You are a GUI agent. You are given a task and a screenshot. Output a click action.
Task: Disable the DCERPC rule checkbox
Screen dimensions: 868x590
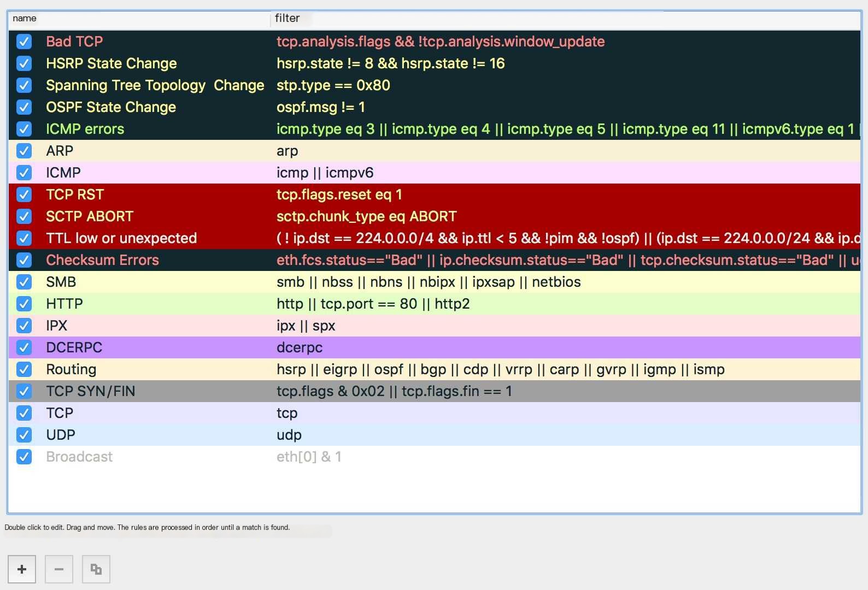click(x=24, y=347)
